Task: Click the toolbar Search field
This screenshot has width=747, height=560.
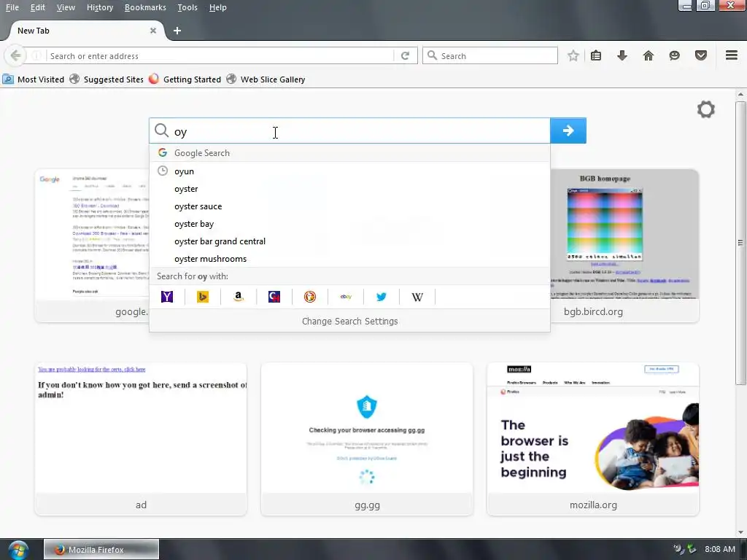Action: (489, 55)
